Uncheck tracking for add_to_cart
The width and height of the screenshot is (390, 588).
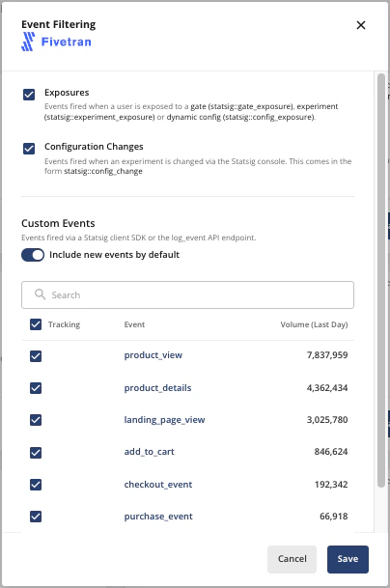(36, 453)
